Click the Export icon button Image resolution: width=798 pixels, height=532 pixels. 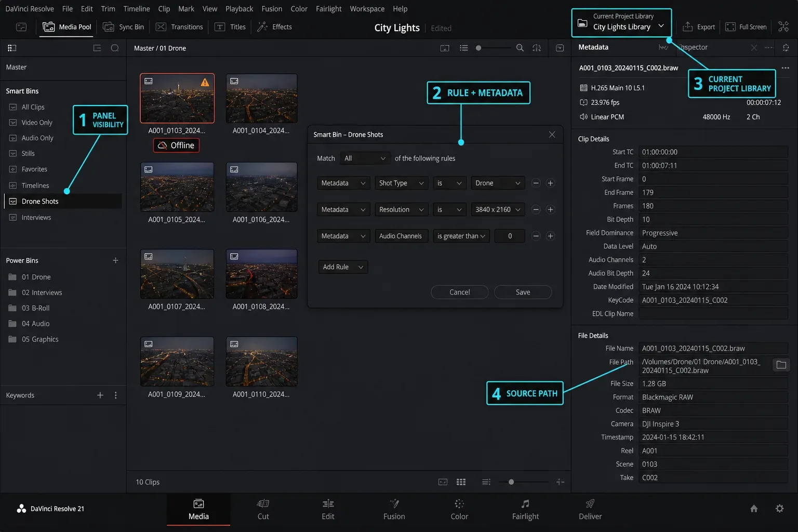(698, 27)
